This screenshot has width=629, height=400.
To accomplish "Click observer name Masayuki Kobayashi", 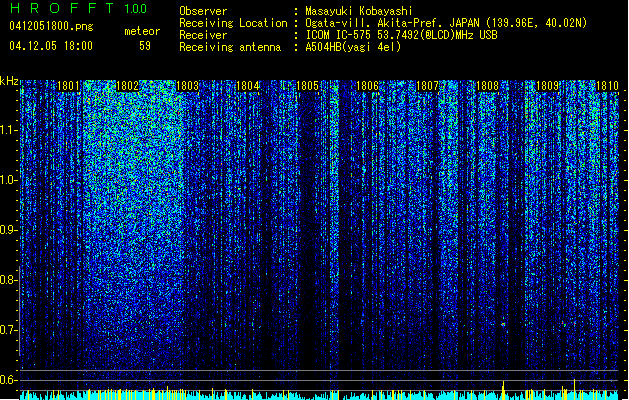I will [359, 11].
